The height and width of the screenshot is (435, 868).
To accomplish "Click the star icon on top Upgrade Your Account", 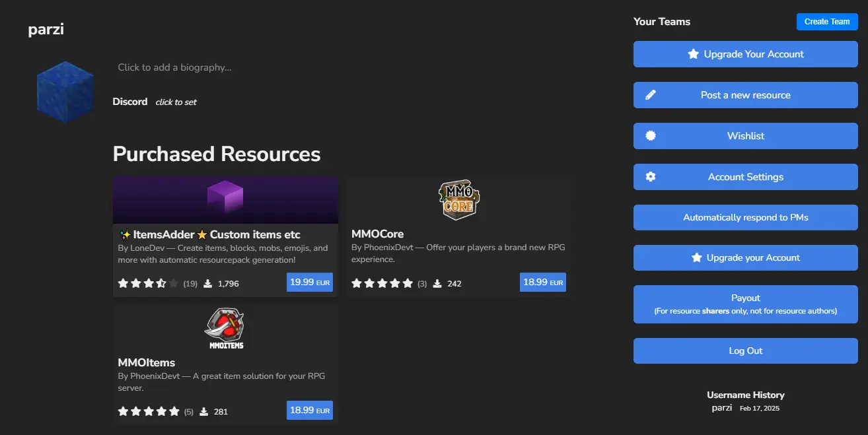I will click(x=693, y=54).
